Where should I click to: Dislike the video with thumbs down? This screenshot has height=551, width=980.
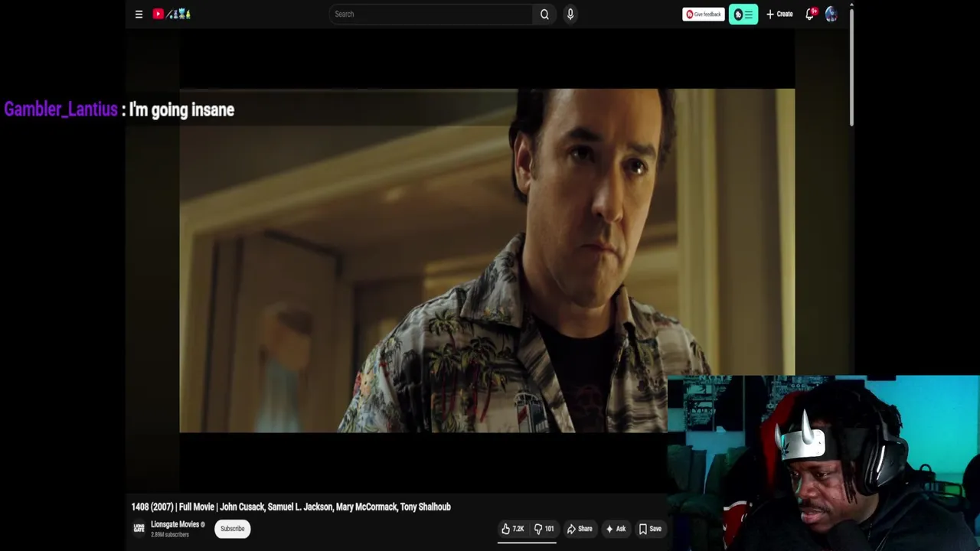544,529
